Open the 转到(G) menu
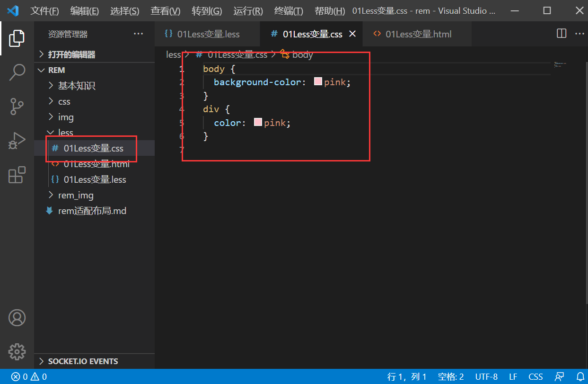 tap(207, 11)
